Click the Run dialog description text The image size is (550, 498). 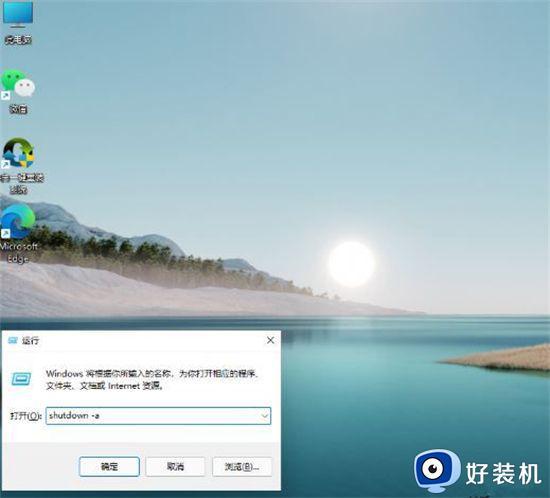(152, 380)
